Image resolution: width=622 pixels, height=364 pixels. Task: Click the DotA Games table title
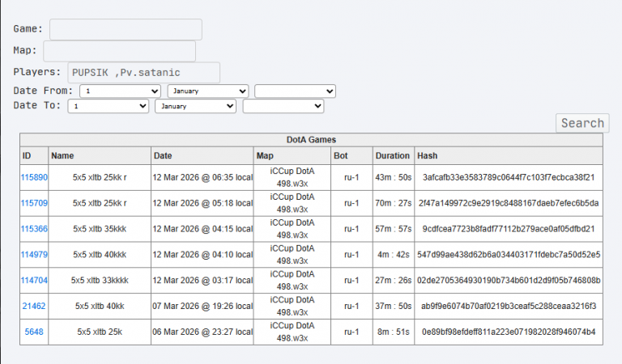click(311, 140)
